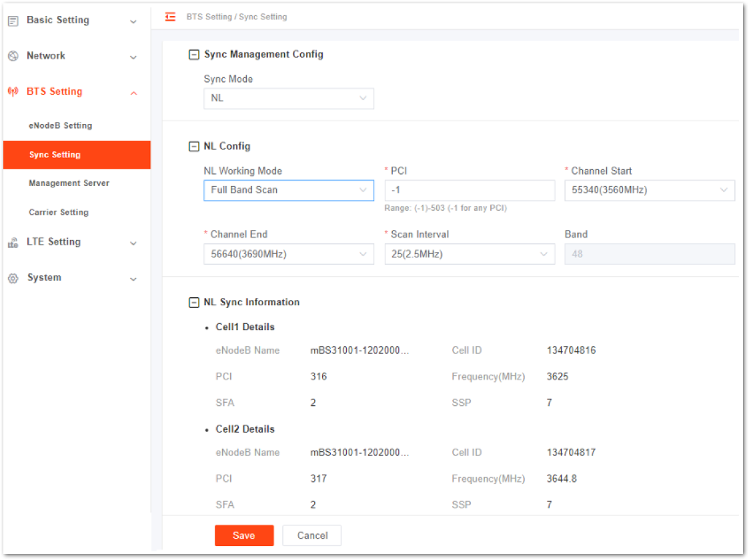
Task: Save the sync settings
Action: coord(244,535)
